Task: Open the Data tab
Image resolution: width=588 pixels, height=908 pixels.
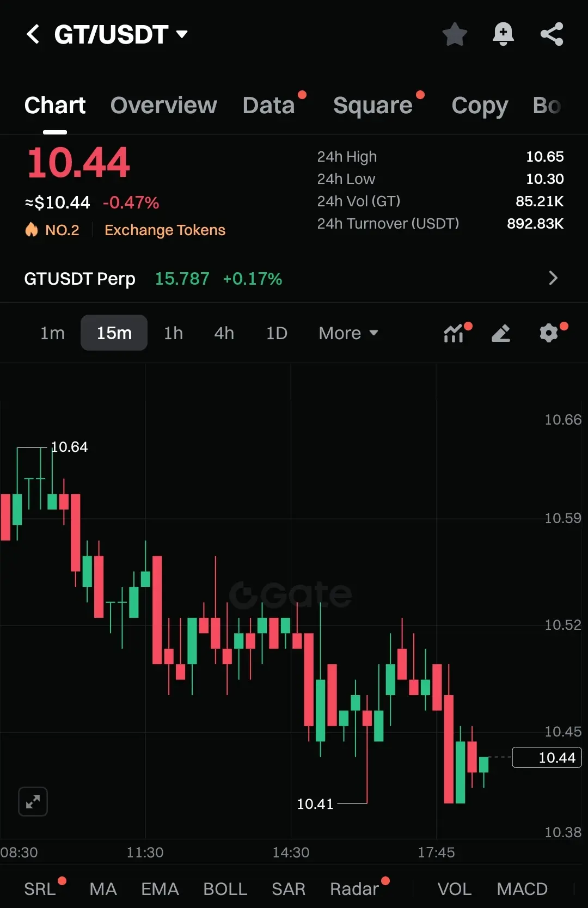Action: click(269, 105)
